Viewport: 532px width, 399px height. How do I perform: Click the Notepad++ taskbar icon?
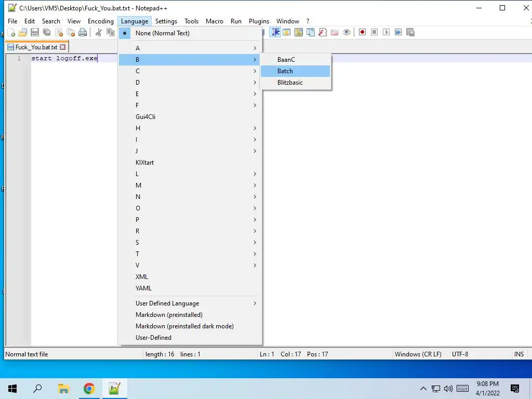click(115, 389)
